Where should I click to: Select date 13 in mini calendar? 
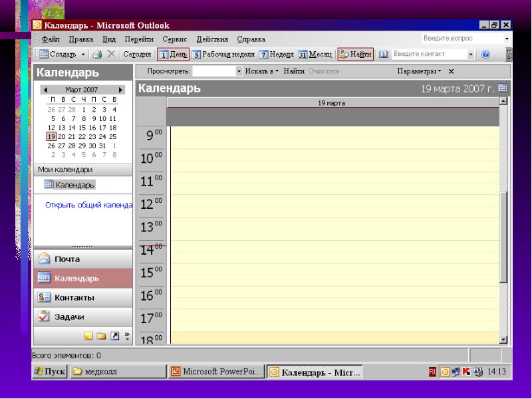point(62,128)
